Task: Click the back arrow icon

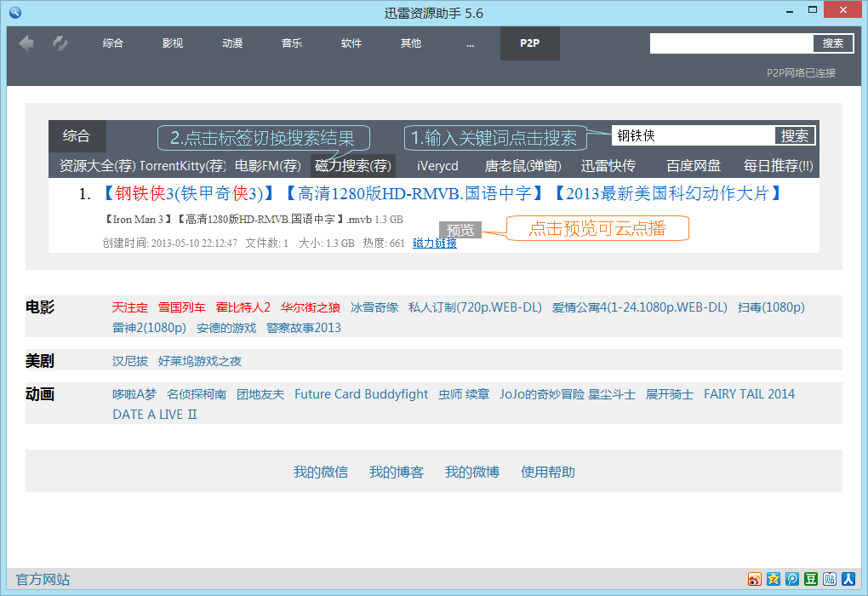Action: click(x=26, y=43)
